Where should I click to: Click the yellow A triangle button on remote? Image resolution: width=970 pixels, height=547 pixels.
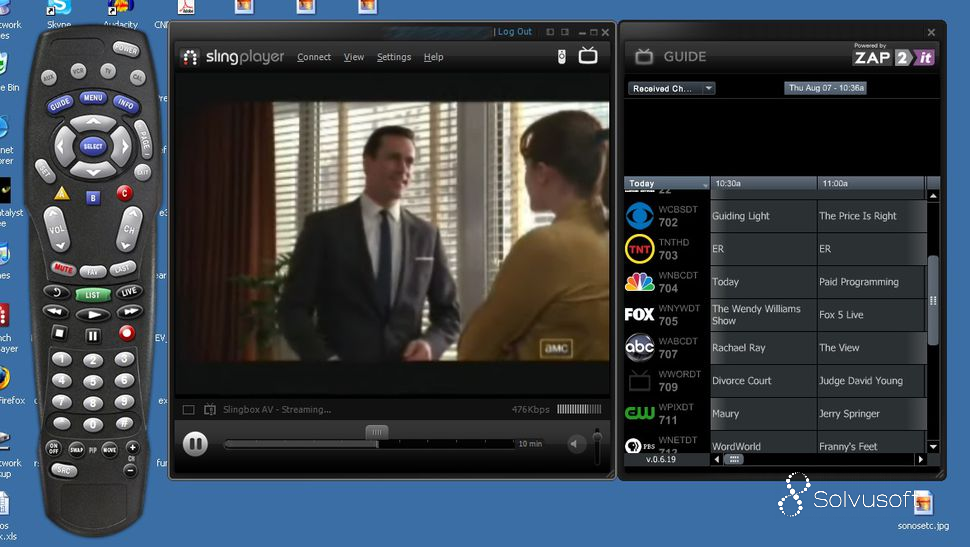(x=62, y=194)
